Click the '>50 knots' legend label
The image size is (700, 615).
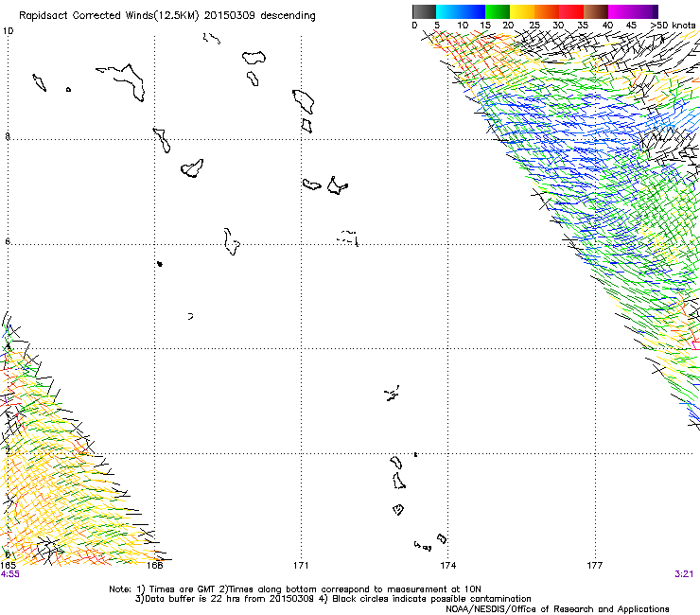point(674,25)
